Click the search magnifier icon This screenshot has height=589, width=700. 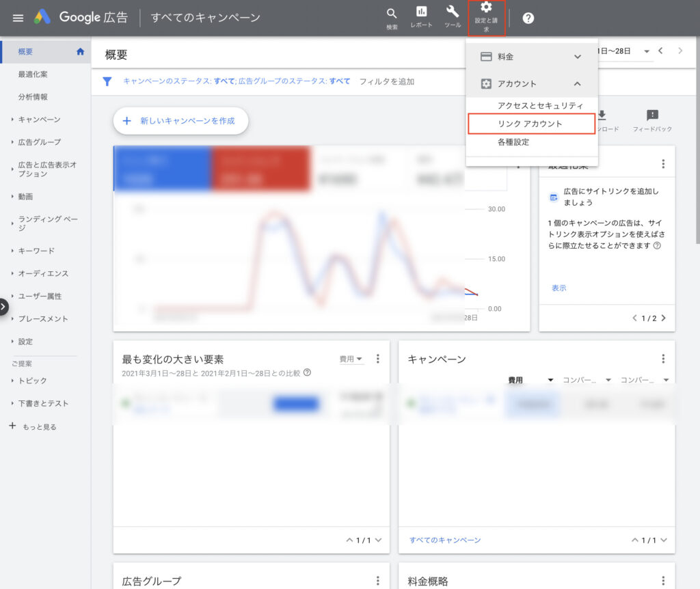point(392,14)
